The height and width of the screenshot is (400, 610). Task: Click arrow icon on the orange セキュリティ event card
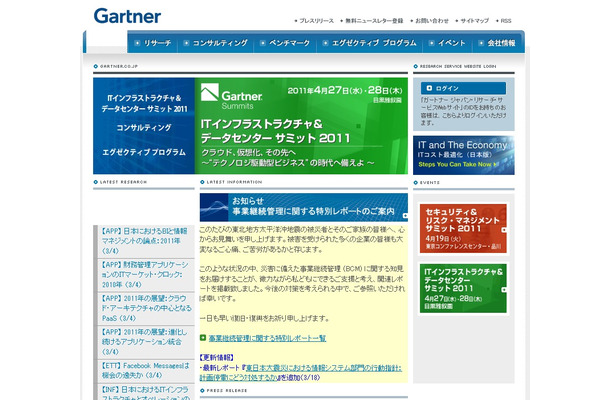pos(504,230)
